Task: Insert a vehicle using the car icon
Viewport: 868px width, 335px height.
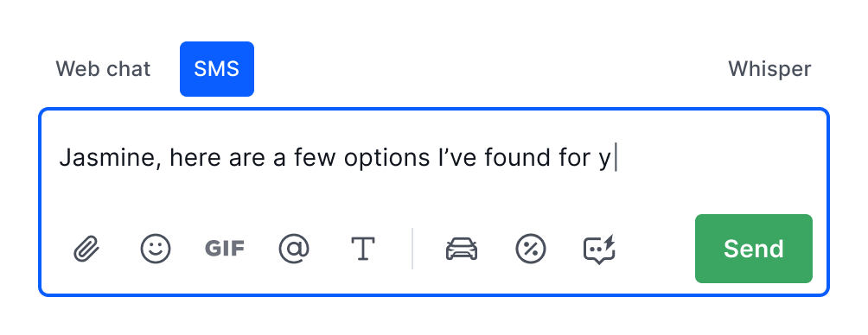Action: (x=462, y=249)
